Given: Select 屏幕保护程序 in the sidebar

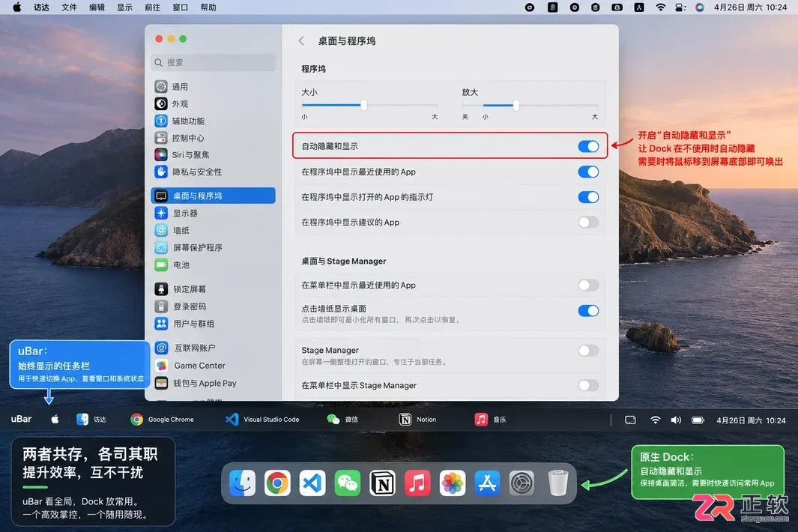Looking at the screenshot, I should (214, 247).
